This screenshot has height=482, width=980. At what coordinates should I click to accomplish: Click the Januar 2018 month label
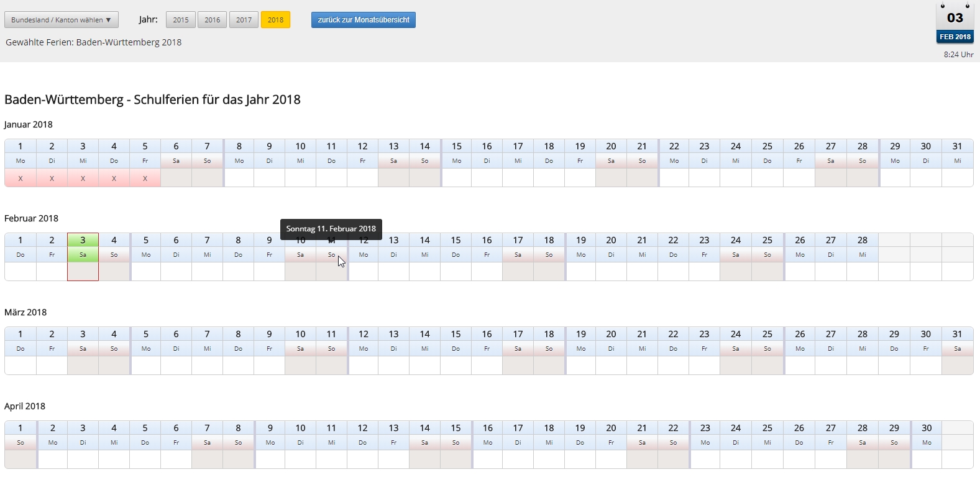click(29, 124)
